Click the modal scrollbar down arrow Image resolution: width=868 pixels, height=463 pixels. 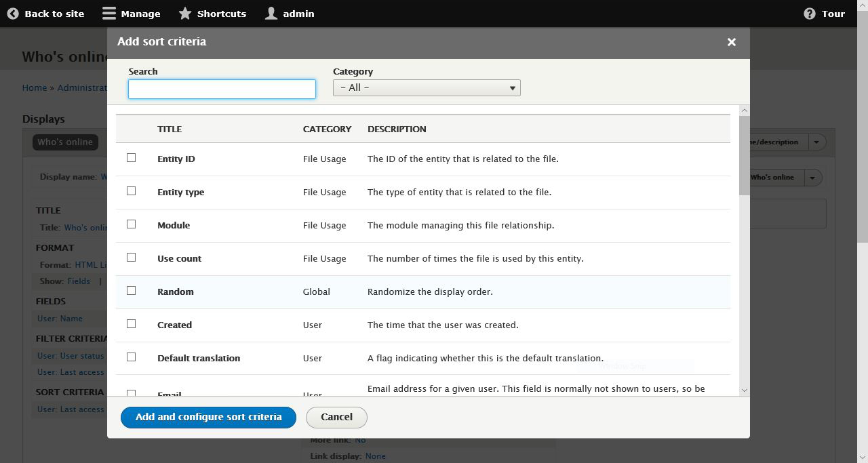pyautogui.click(x=744, y=390)
